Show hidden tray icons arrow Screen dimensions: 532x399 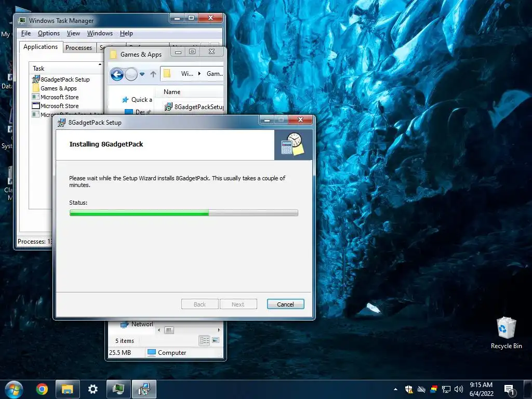(395, 389)
